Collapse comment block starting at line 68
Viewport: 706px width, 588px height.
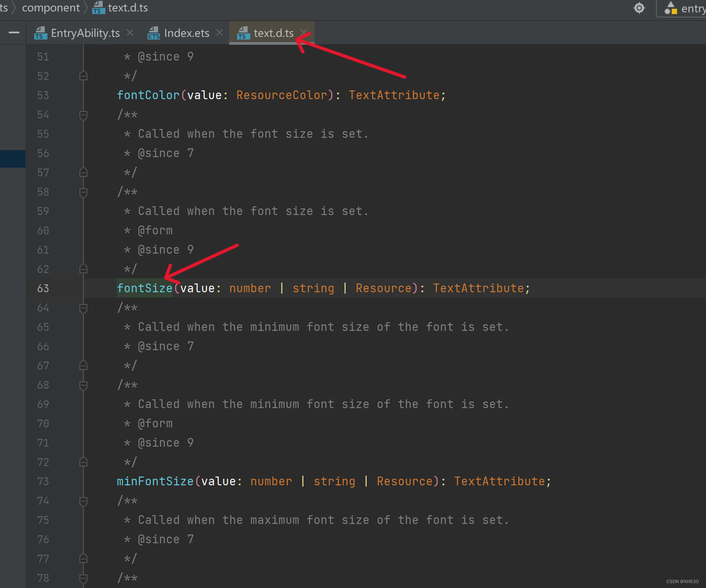[x=83, y=385]
